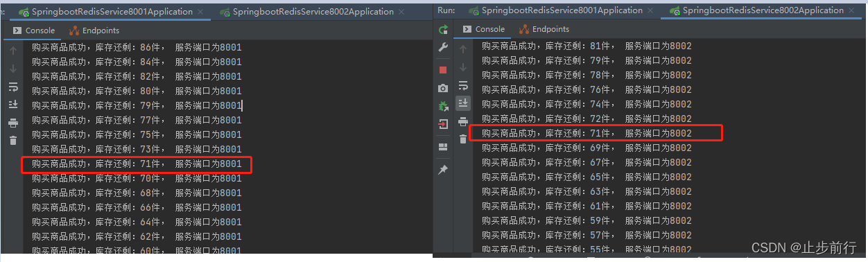
Task: Open Endpoints tab in left window
Action: click(x=94, y=30)
